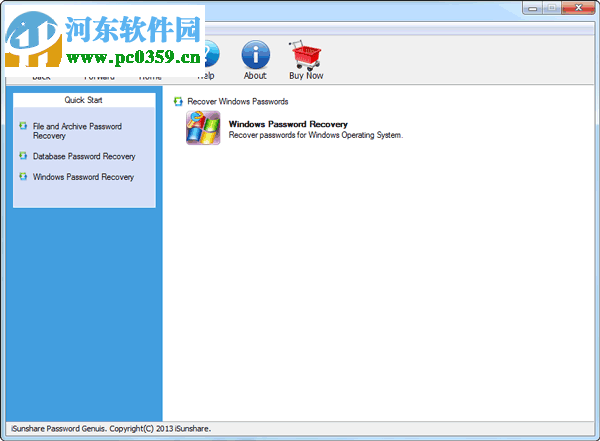Maximize the application window
The width and height of the screenshot is (600, 441).
pos(551,8)
